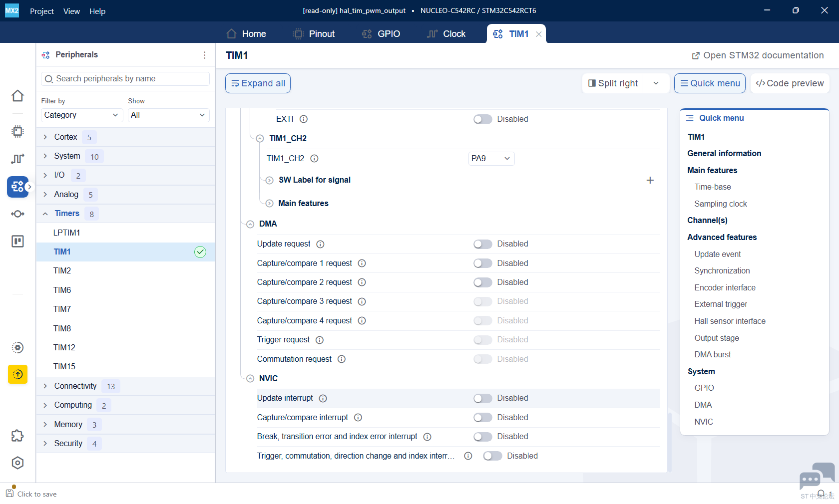
Task: Open the hexagon settings icon in sidebar
Action: pyautogui.click(x=17, y=463)
